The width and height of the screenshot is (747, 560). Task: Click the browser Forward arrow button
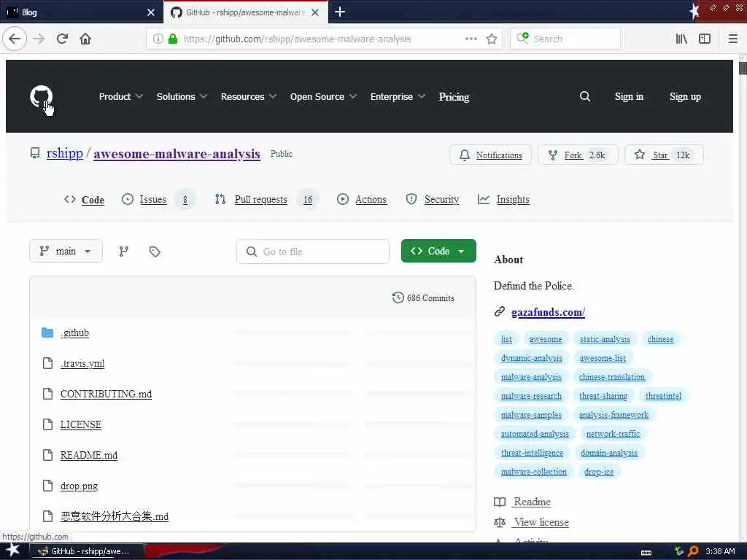39,39
